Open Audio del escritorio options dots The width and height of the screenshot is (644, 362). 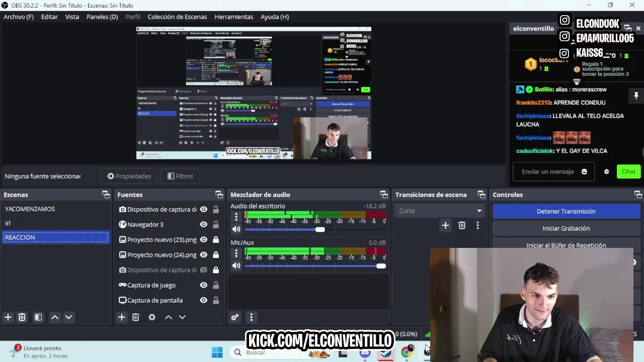[x=236, y=217]
